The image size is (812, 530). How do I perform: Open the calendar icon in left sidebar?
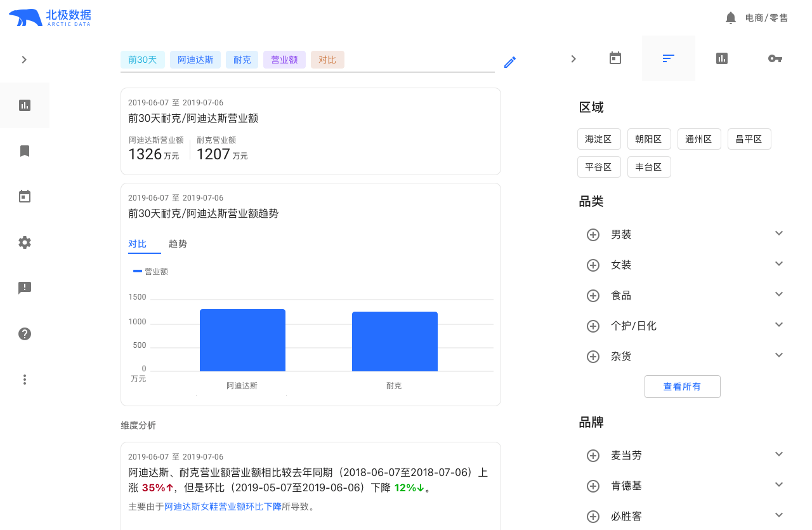pyautogui.click(x=25, y=197)
